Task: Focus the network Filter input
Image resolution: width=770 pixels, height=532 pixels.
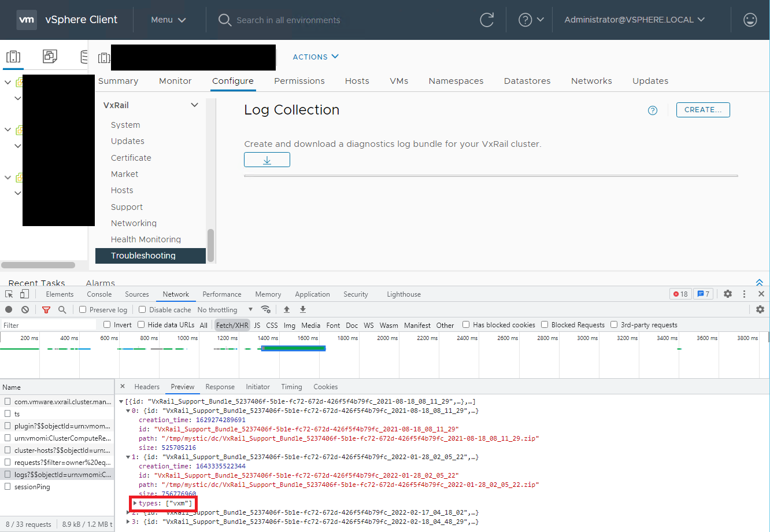Action: pos(49,326)
